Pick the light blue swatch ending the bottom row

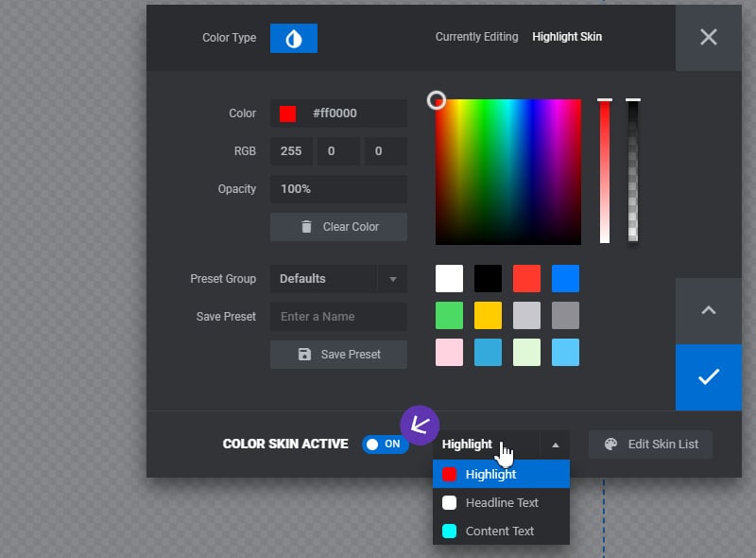(x=565, y=353)
